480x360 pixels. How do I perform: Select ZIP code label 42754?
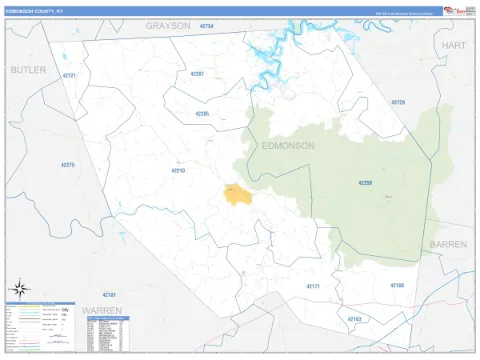[207, 26]
